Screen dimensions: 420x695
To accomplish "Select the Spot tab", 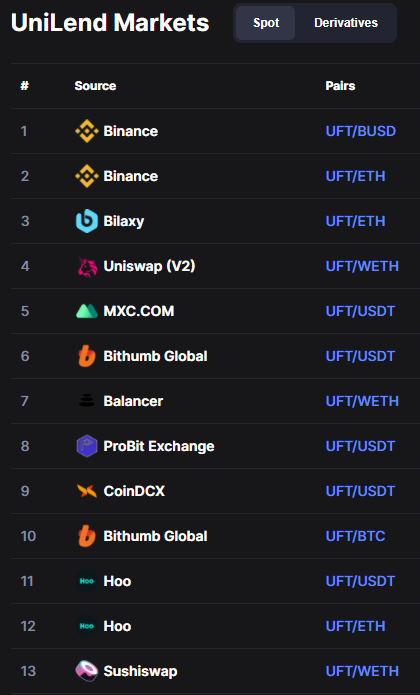I will 266,23.
